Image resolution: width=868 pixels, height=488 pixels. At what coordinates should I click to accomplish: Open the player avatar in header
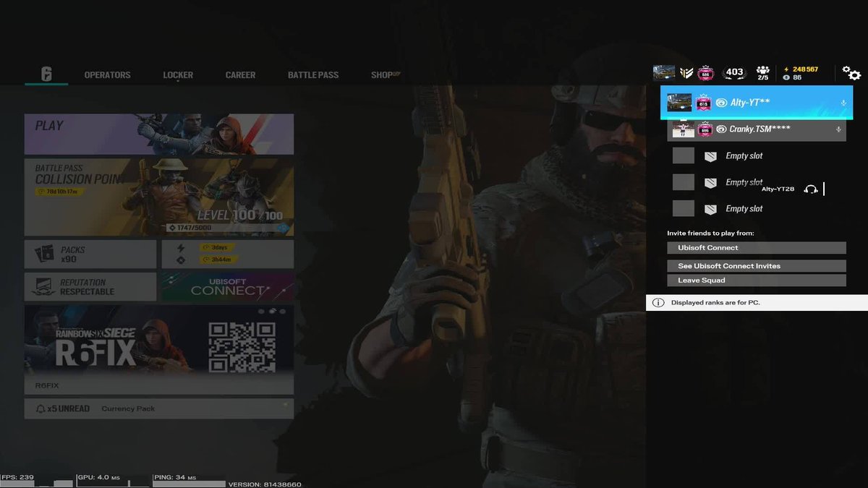click(664, 72)
